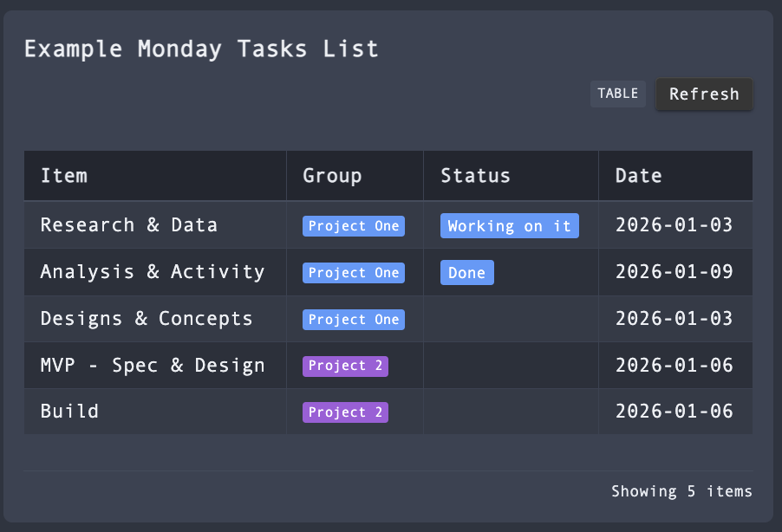Click the 'Showing 5 items' counter
Viewport: 782px width, 532px height.
pyautogui.click(x=681, y=491)
